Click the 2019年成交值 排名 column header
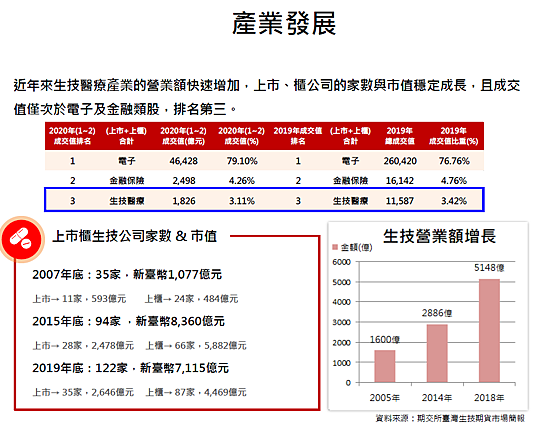 (298, 136)
